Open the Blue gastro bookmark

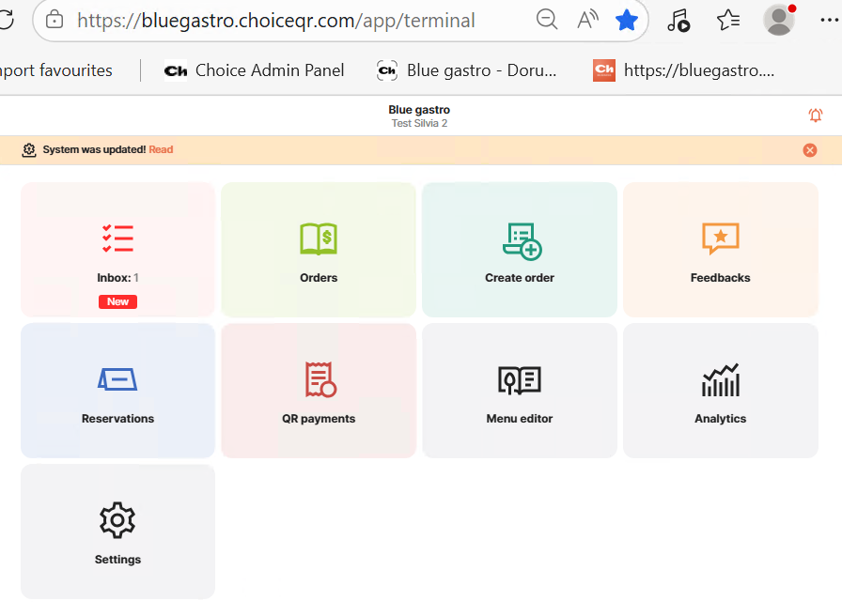[467, 70]
